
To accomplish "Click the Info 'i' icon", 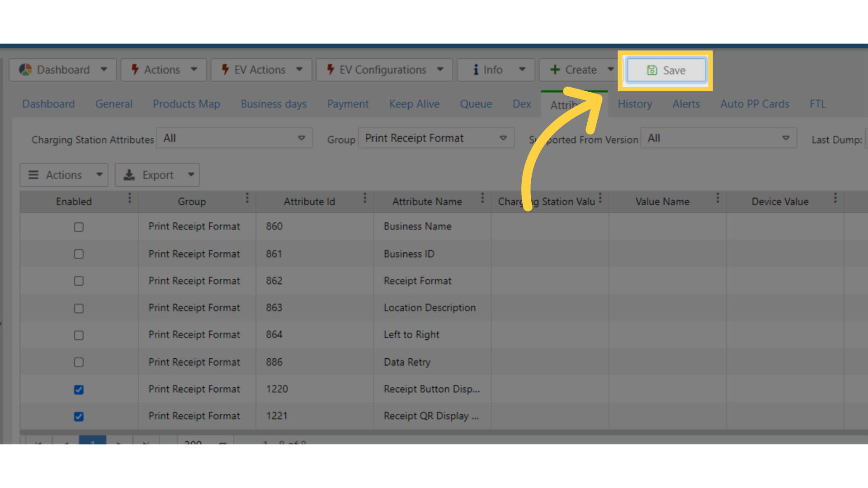I will click(476, 70).
